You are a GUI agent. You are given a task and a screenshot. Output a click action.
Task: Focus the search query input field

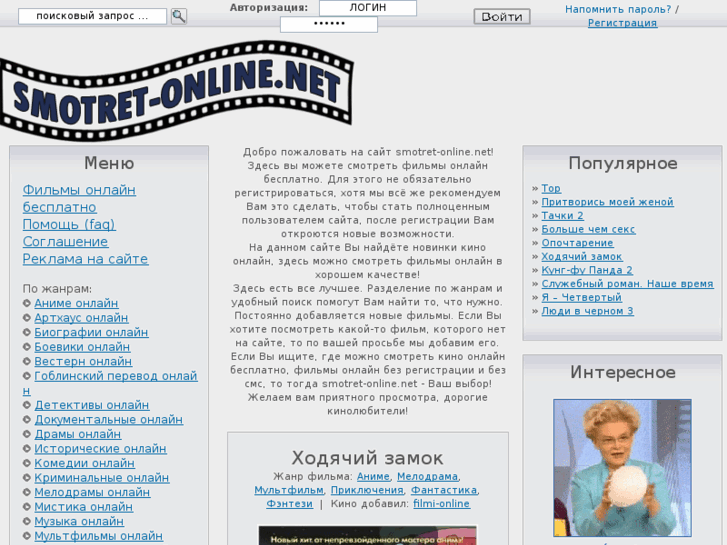pyautogui.click(x=92, y=16)
